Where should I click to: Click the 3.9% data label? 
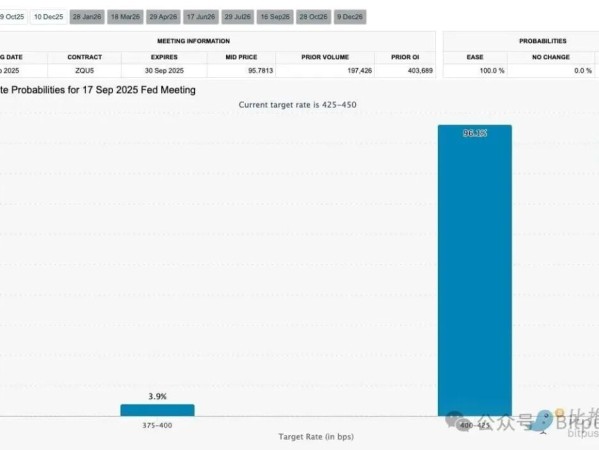click(x=157, y=397)
